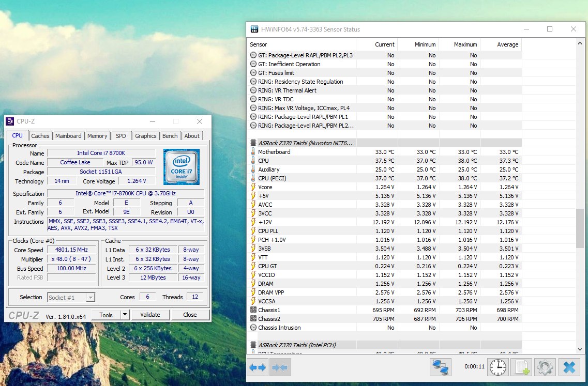Image resolution: width=588 pixels, height=386 pixels.
Task: Click the Sensor column header
Action: (x=301, y=44)
